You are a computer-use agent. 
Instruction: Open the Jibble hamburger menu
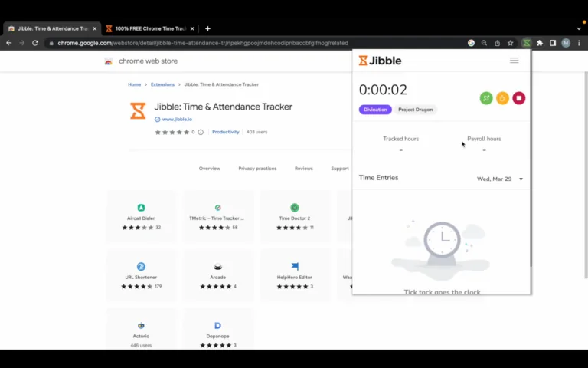[514, 61]
